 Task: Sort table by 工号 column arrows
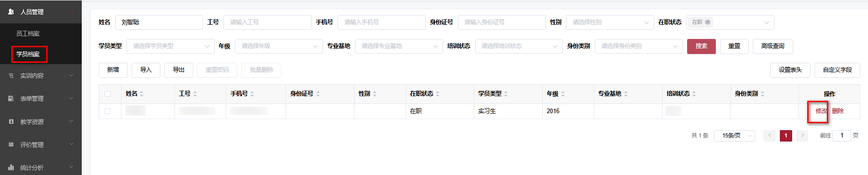(x=195, y=93)
